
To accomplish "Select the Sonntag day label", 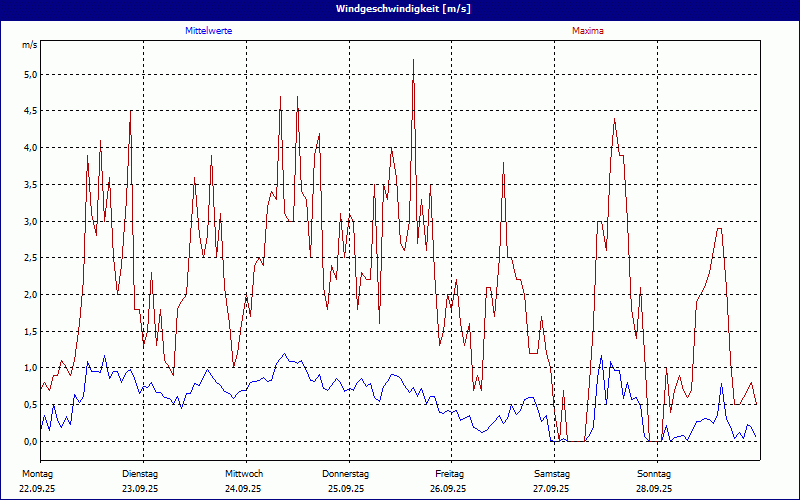I will pos(654,473).
